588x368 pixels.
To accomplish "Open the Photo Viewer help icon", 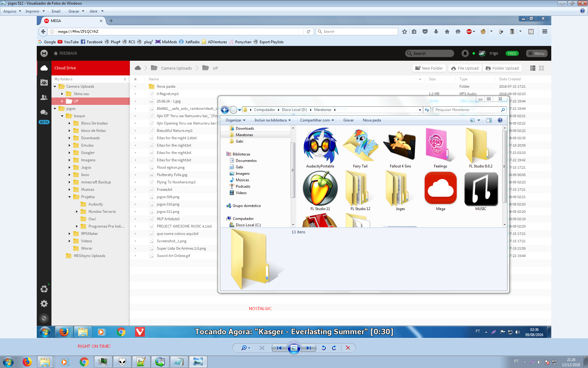I will (582, 11).
